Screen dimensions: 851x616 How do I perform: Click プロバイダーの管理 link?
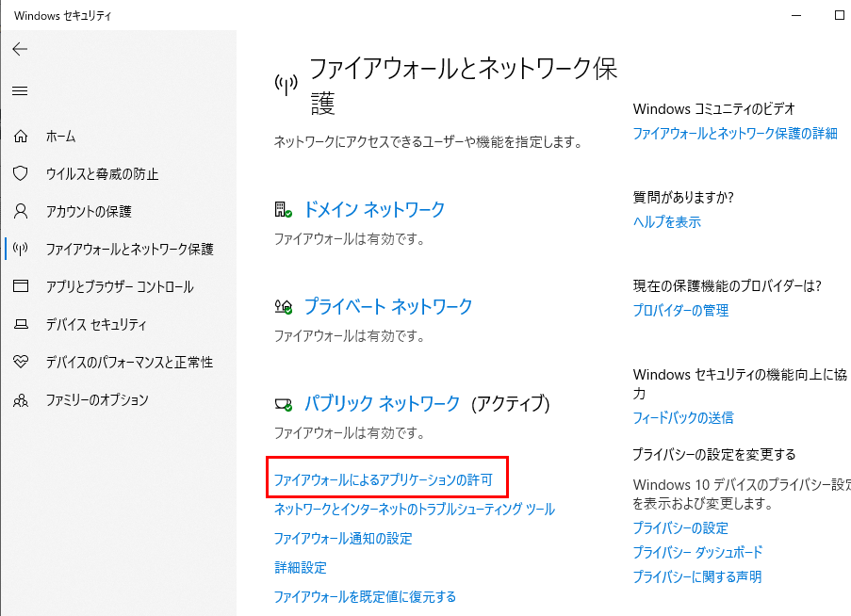click(681, 311)
